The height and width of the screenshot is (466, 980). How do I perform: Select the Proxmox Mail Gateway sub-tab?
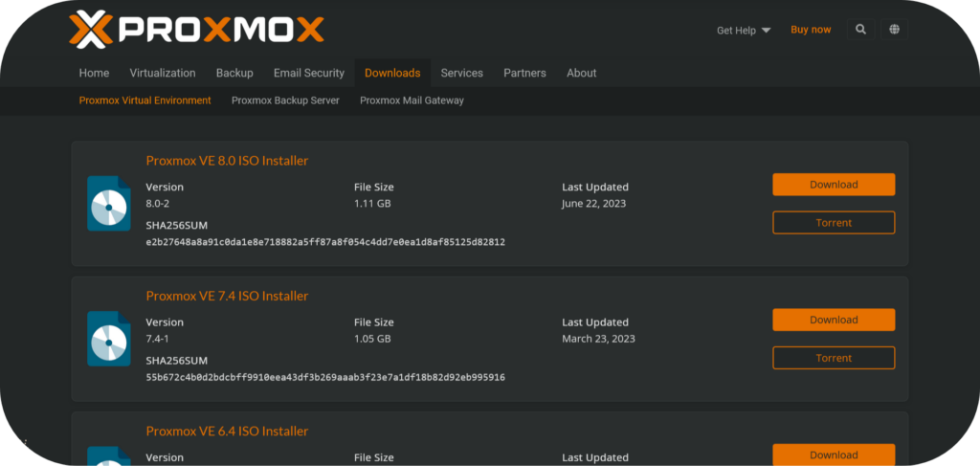[412, 100]
